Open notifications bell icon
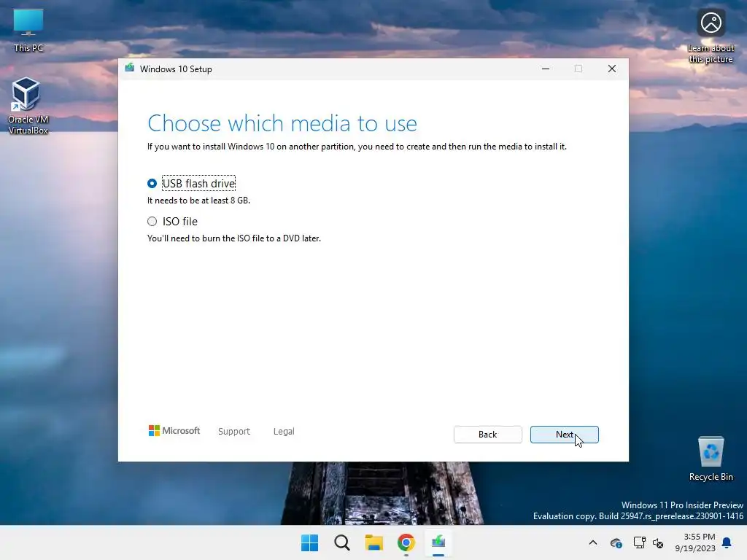The width and height of the screenshot is (747, 560). pyautogui.click(x=727, y=542)
